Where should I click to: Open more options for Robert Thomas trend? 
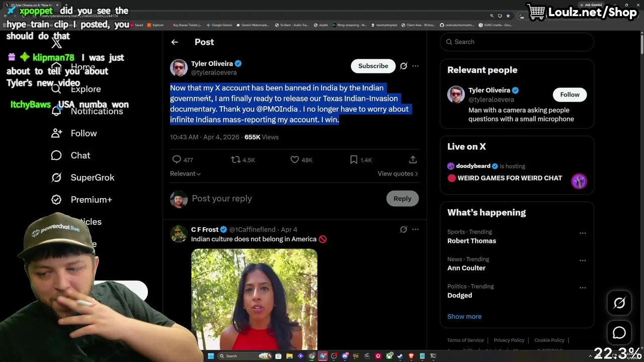pos(583,233)
